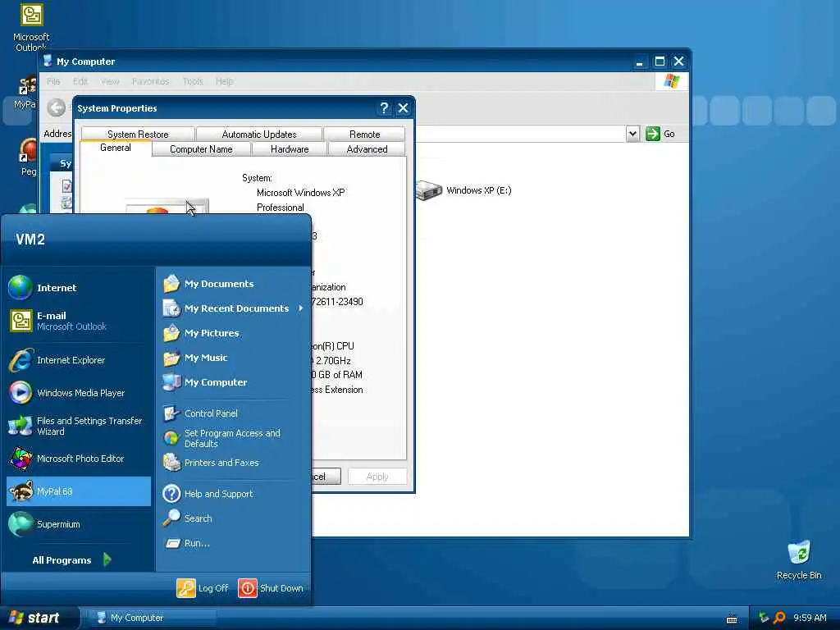This screenshot has width=840, height=630.
Task: Open File menu in My Computer
Action: (x=53, y=81)
